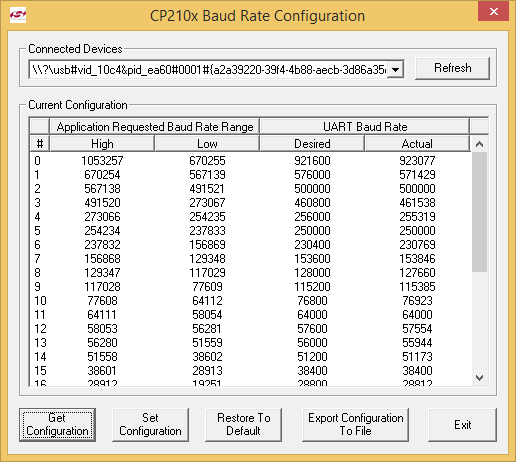Select Desired value 128000
Viewport: 516px width, 462px height.
pyautogui.click(x=312, y=273)
